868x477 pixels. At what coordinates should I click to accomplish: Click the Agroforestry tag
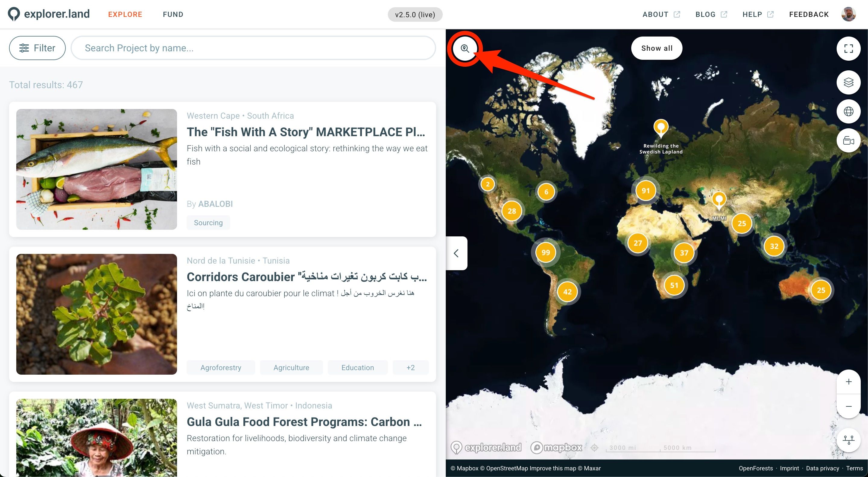point(221,367)
